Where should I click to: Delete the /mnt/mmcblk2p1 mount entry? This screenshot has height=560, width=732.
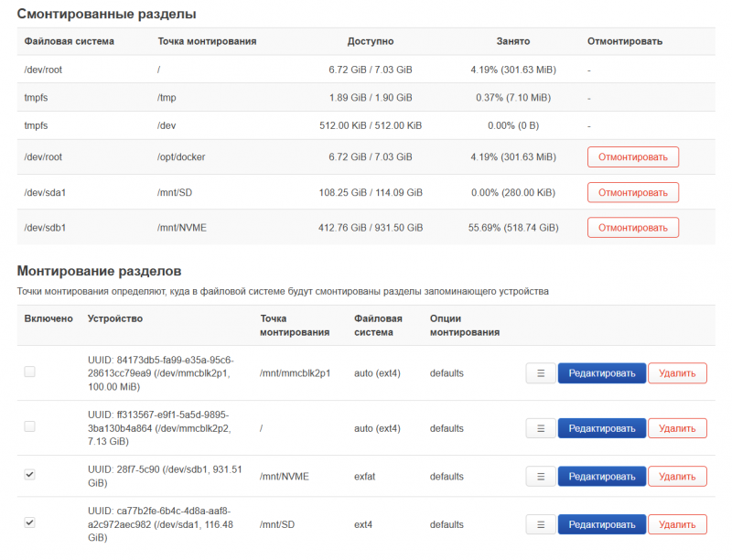tap(677, 373)
